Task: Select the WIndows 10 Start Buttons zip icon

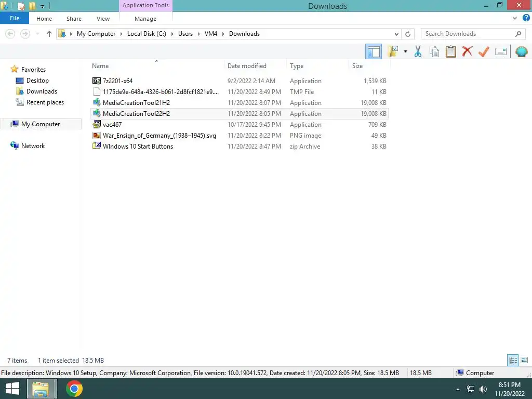Action: click(97, 146)
